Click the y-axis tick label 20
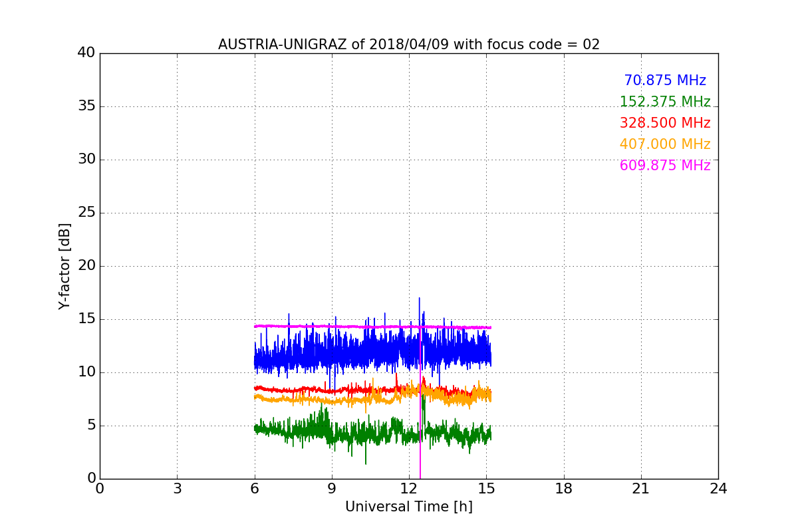The width and height of the screenshot is (798, 532). click(86, 266)
